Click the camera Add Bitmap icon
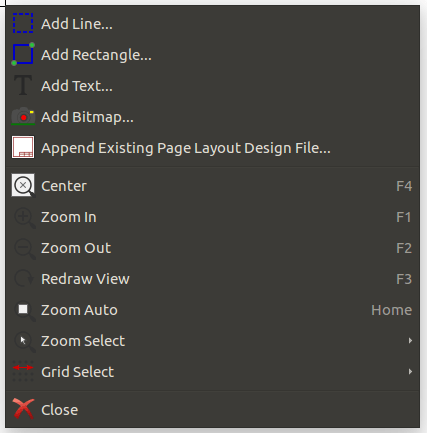The image size is (427, 433). pos(23,116)
